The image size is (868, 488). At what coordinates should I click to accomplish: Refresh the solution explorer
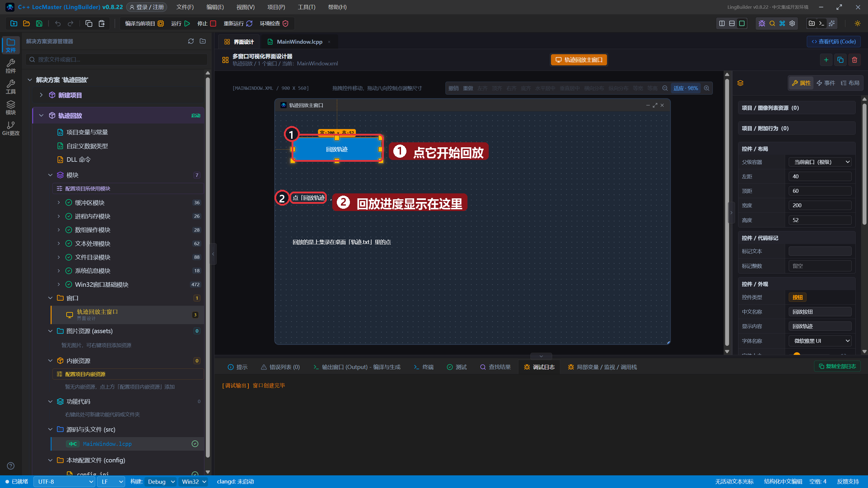click(191, 41)
